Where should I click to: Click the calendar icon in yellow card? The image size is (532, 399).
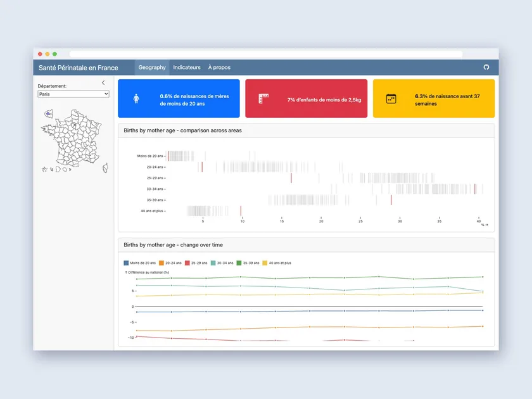pos(391,99)
